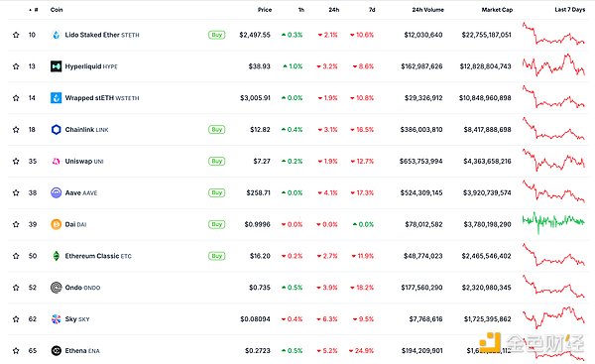This screenshot has height=364, width=595.
Task: Open the Lido Staked Ether coin link
Action: tap(102, 35)
